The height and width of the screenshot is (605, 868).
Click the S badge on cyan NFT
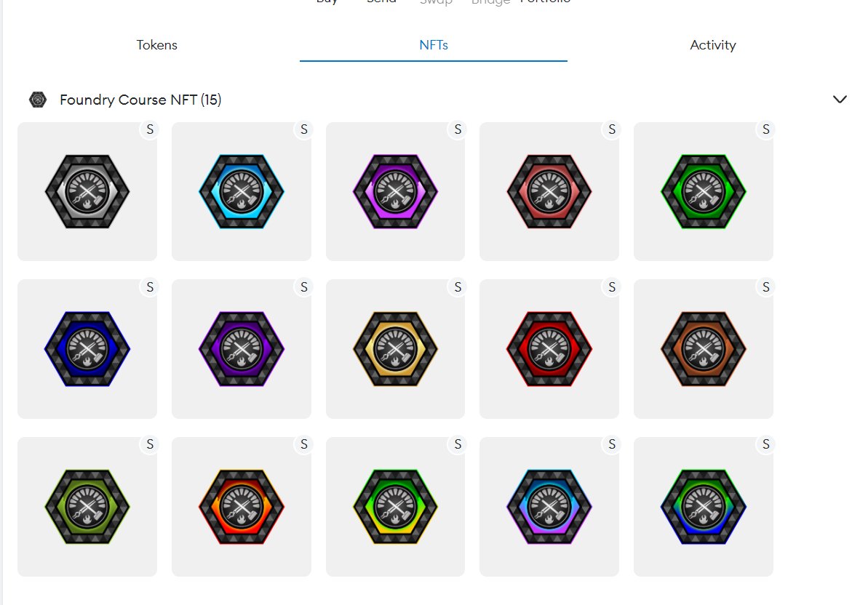click(x=304, y=129)
